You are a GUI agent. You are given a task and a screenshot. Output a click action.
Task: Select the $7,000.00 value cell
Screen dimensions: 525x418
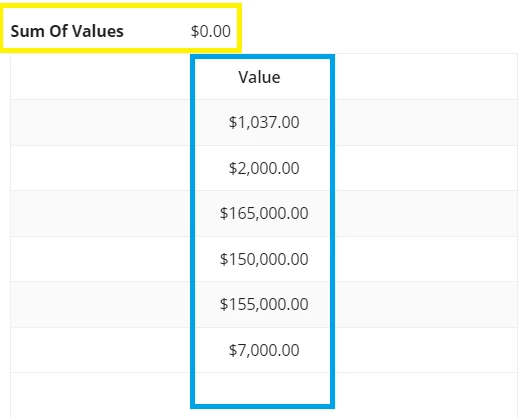click(x=264, y=350)
